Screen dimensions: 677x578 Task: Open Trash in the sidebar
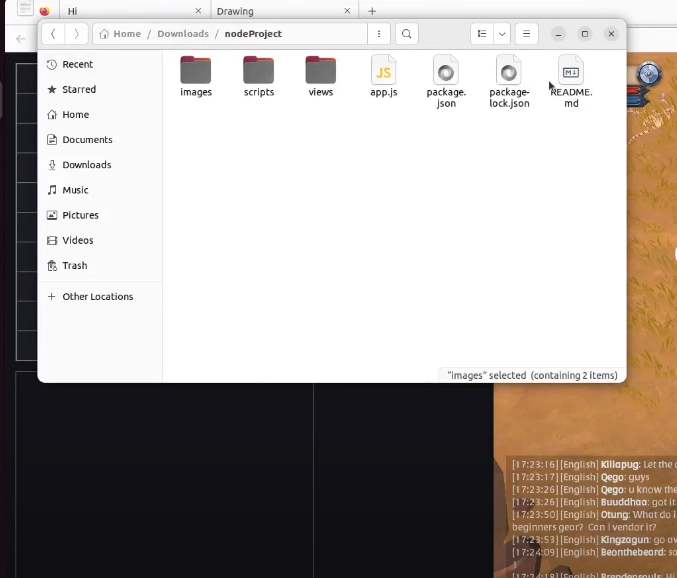[75, 266]
